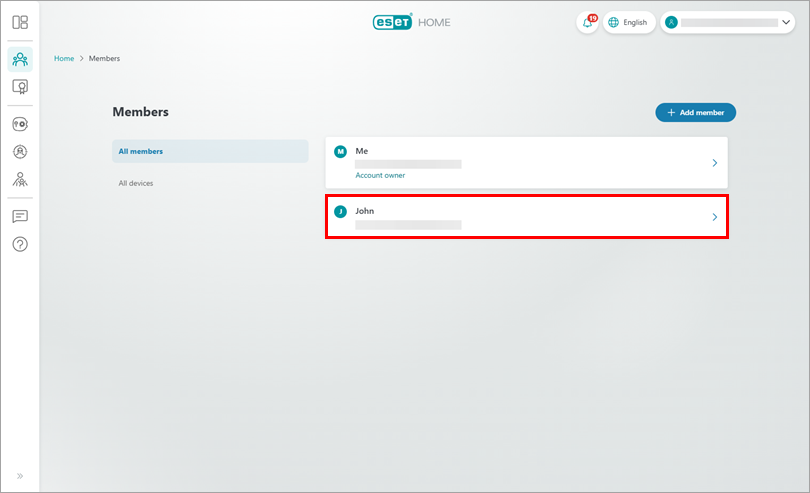
Task: Open the password key icon in sidebar
Action: pos(20,125)
